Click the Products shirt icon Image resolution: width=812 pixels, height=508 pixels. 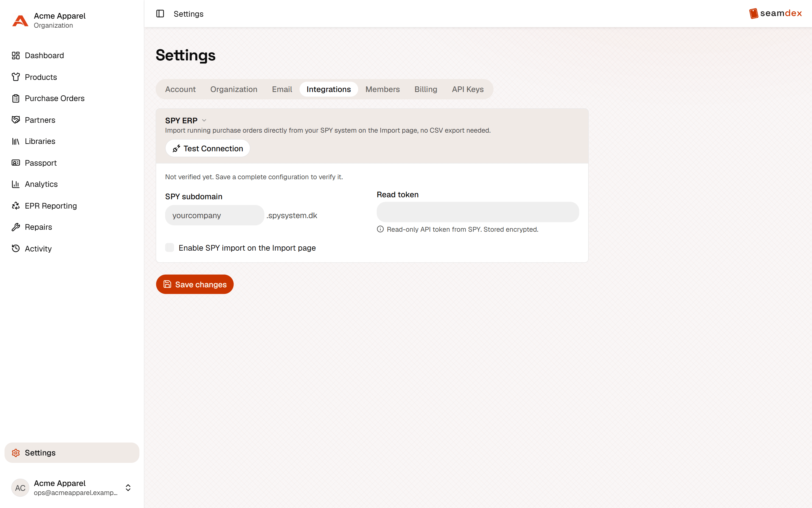[16, 77]
